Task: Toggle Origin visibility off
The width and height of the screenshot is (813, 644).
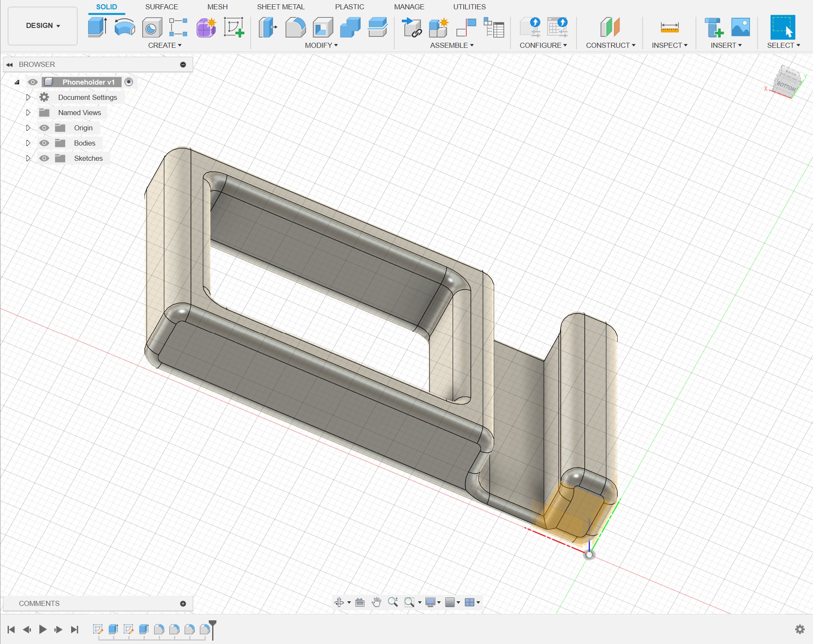Action: coord(44,127)
